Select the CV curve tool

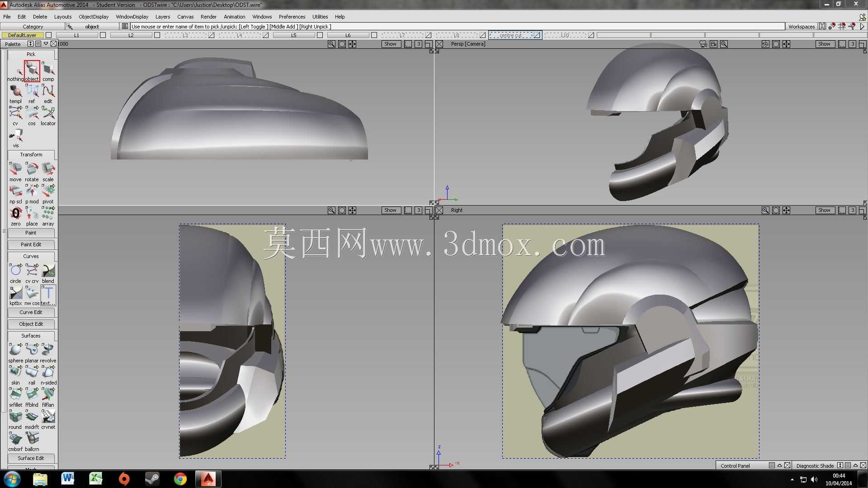pyautogui.click(x=32, y=274)
